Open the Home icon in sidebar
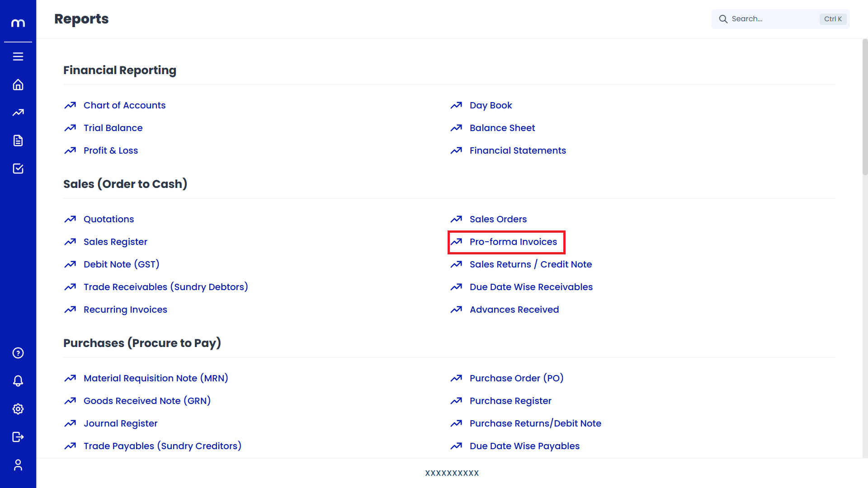Image resolution: width=868 pixels, height=488 pixels. click(x=18, y=85)
